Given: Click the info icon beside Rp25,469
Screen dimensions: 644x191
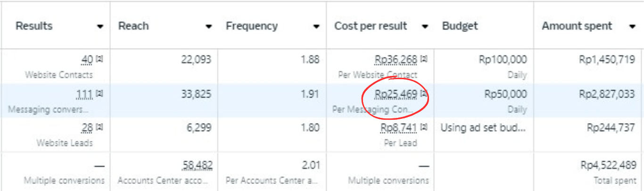Looking at the screenshot, I should click(424, 94).
